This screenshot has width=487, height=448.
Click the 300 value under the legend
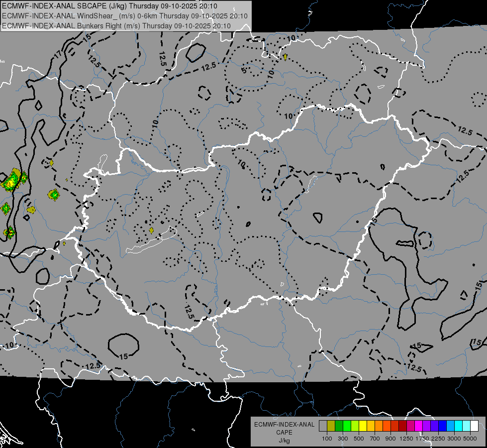343,439
